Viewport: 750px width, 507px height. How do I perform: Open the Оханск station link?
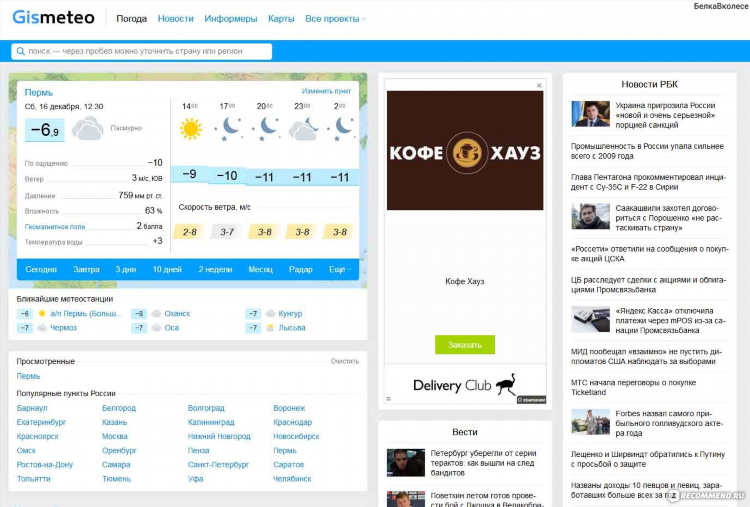click(177, 314)
